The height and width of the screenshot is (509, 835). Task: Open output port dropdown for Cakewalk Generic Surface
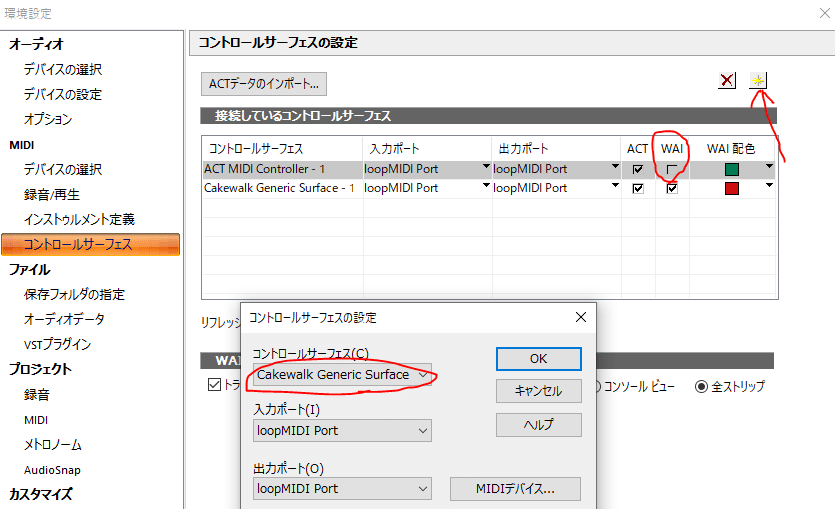(x=615, y=186)
